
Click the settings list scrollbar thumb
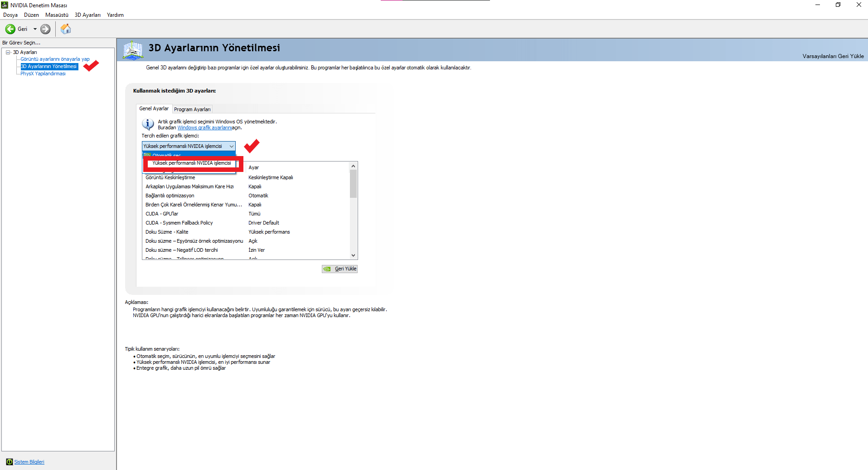[353, 184]
